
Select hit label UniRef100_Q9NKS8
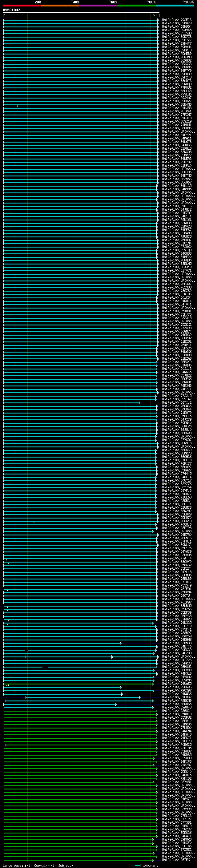click(x=177, y=664)
